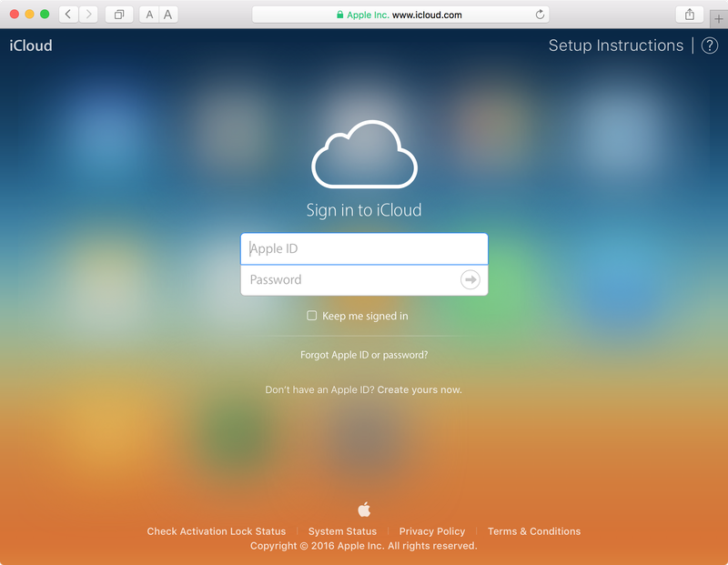Focus the Apple ID field
The width and height of the screenshot is (728, 565).
coord(364,249)
